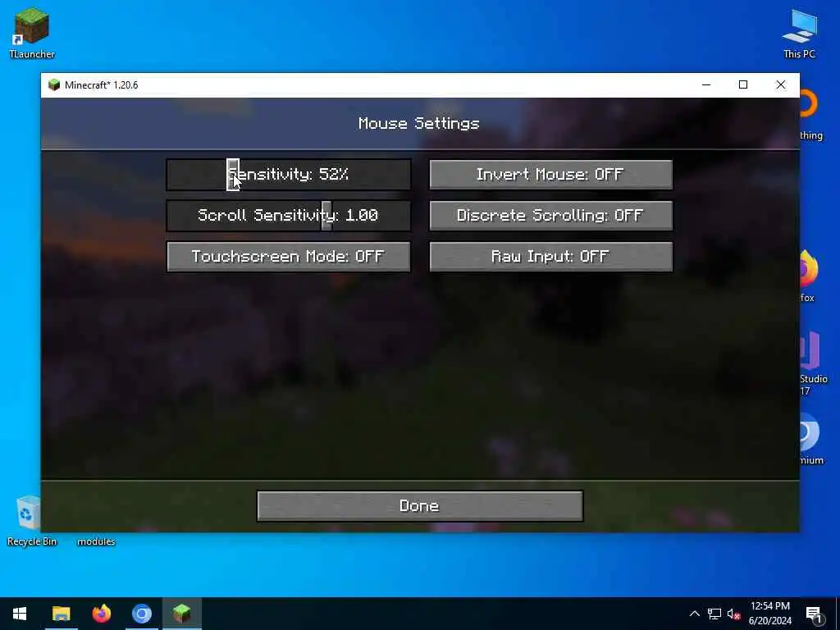The width and height of the screenshot is (840, 630).
Task: Open the Windows Start menu
Action: click(x=20, y=614)
